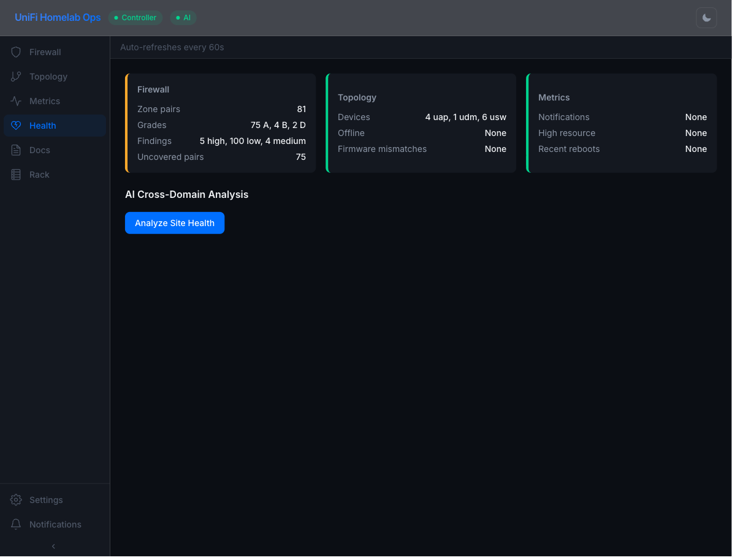
Task: Navigate to the Docs menu item label
Action: click(40, 150)
